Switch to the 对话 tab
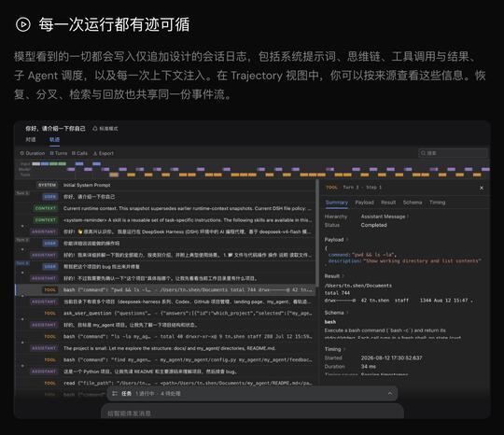 [x=31, y=139]
